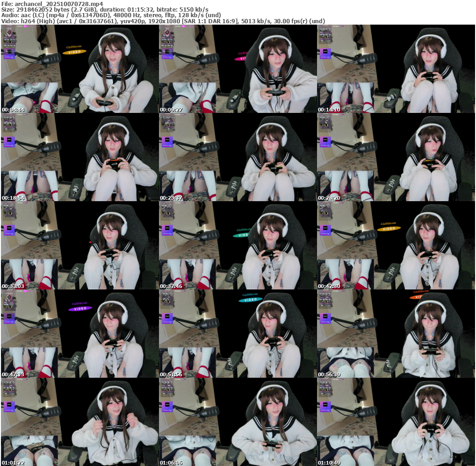Viewport: 476px width, 466px height.
Task: Select the thumbnail stamped 00:51:56
Action: pyautogui.click(x=238, y=334)
